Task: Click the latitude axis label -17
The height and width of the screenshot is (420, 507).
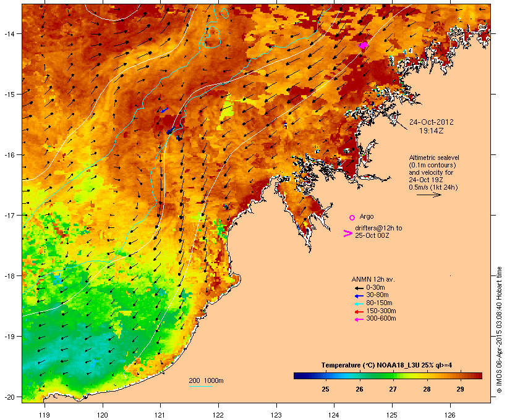Action: click(9, 215)
